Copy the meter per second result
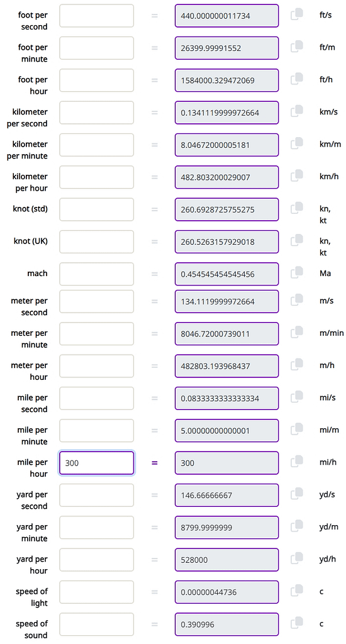Image resolution: width=346 pixels, height=644 pixels. click(297, 300)
